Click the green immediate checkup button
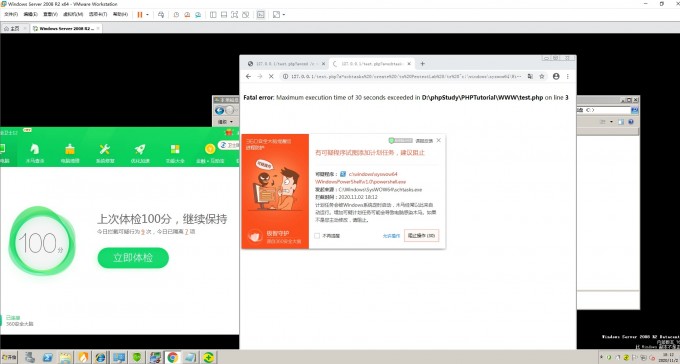Image resolution: width=680 pixels, height=364 pixels. 133,258
